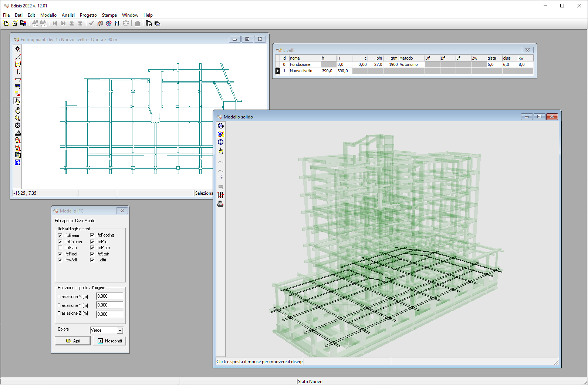Select the Nuovo livello row in Livelli table
Image resolution: width=588 pixels, height=385 pixels.
tap(404, 71)
